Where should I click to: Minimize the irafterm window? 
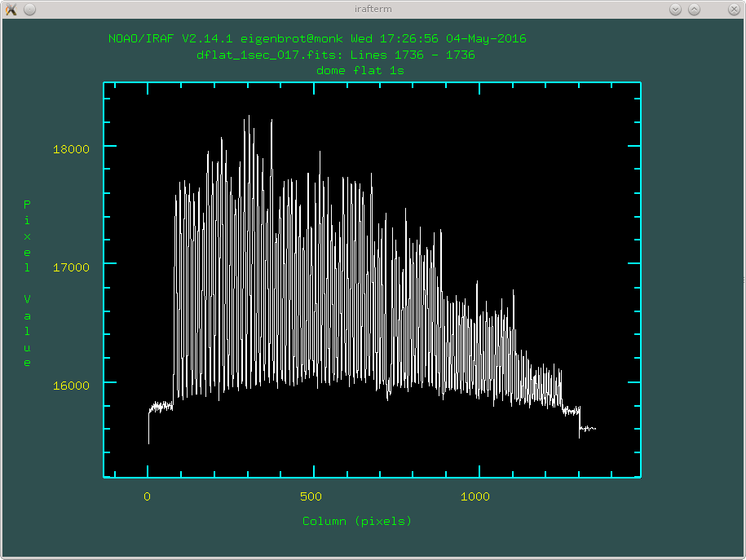[675, 9]
